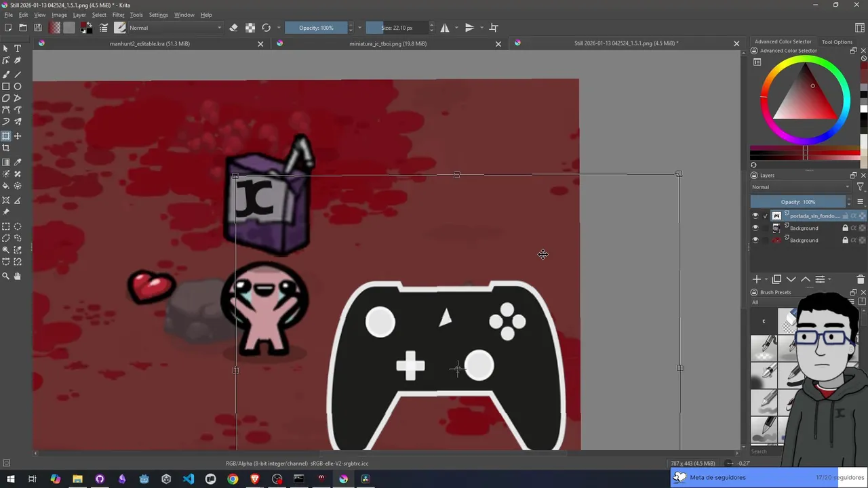
Task: Open the Settings menu
Action: [158, 15]
